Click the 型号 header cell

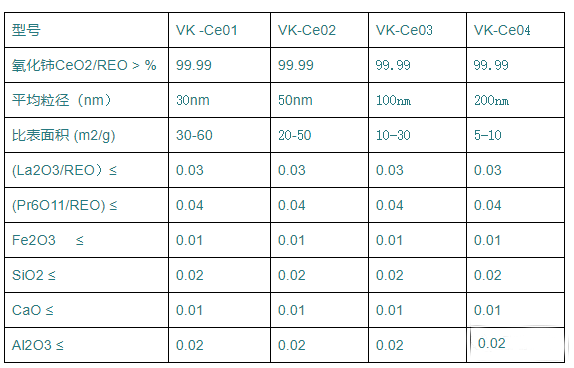(86, 30)
